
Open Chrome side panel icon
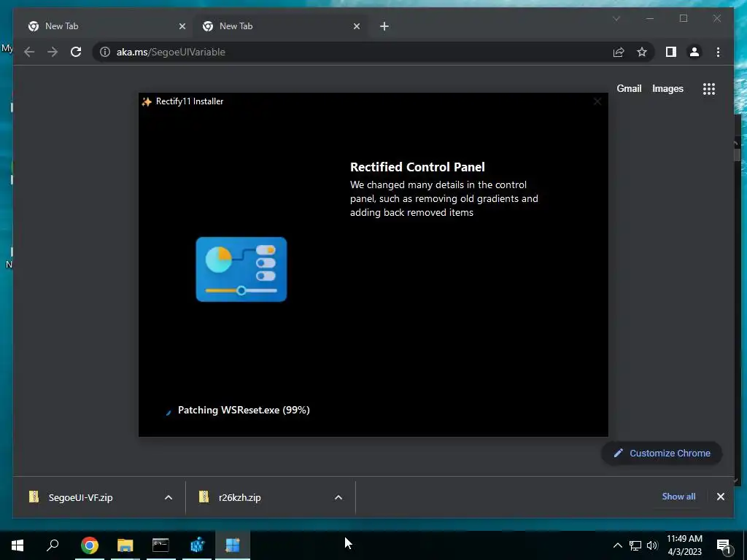click(671, 52)
